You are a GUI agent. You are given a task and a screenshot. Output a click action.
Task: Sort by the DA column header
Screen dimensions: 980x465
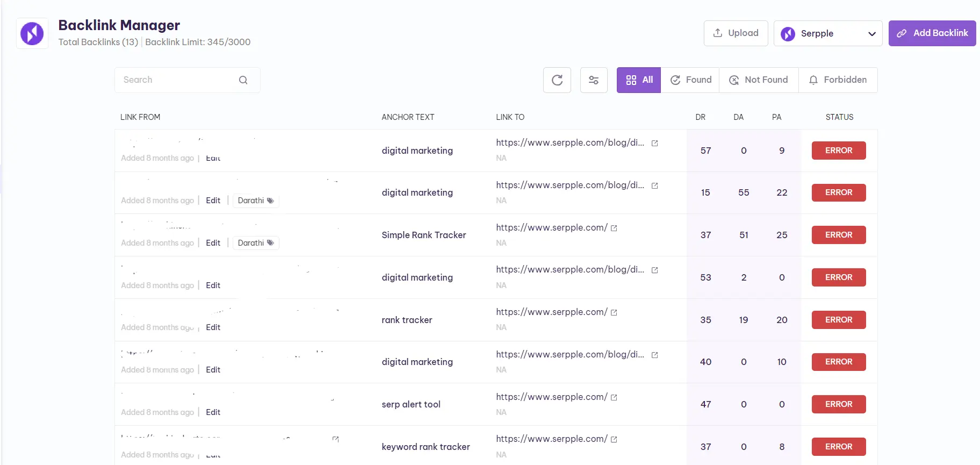pos(739,117)
